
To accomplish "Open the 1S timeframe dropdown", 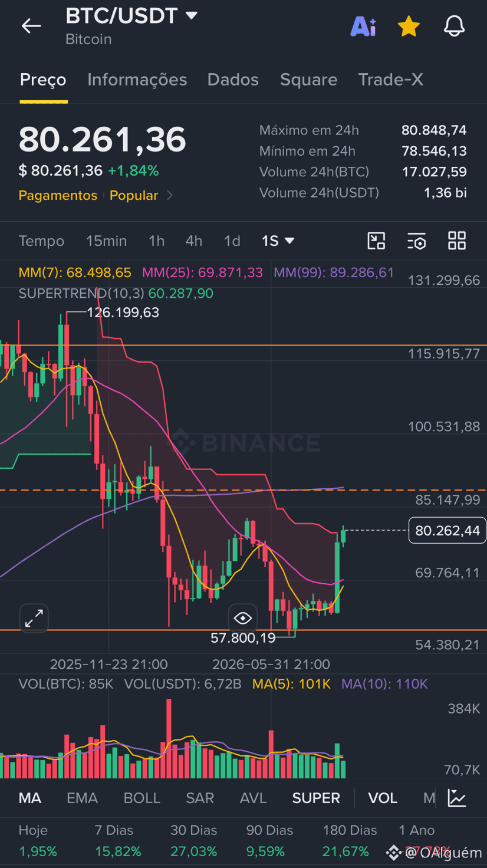I will (x=278, y=241).
